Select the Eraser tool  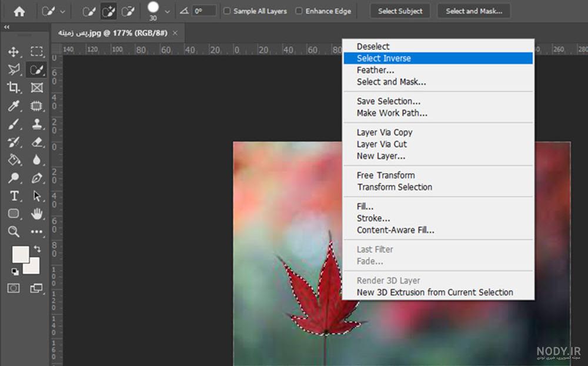36,142
